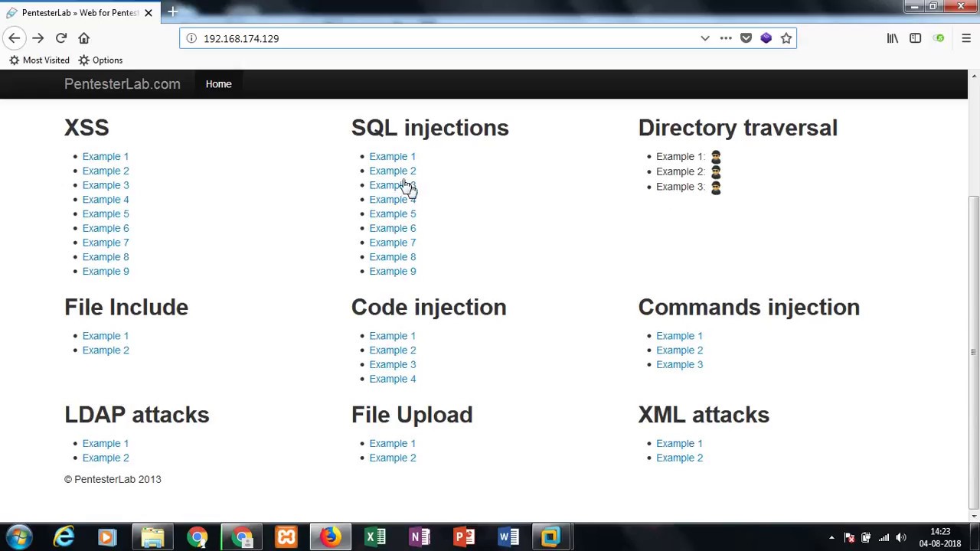Open Commands injection Example 1

click(x=679, y=336)
